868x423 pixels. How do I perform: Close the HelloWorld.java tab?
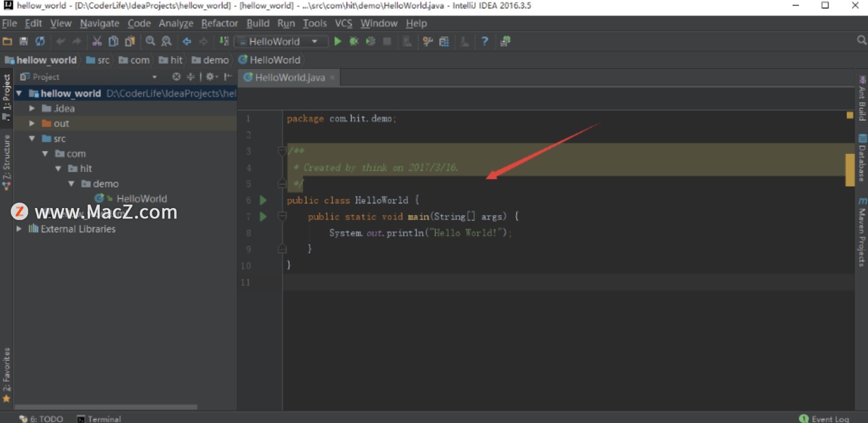pos(332,78)
